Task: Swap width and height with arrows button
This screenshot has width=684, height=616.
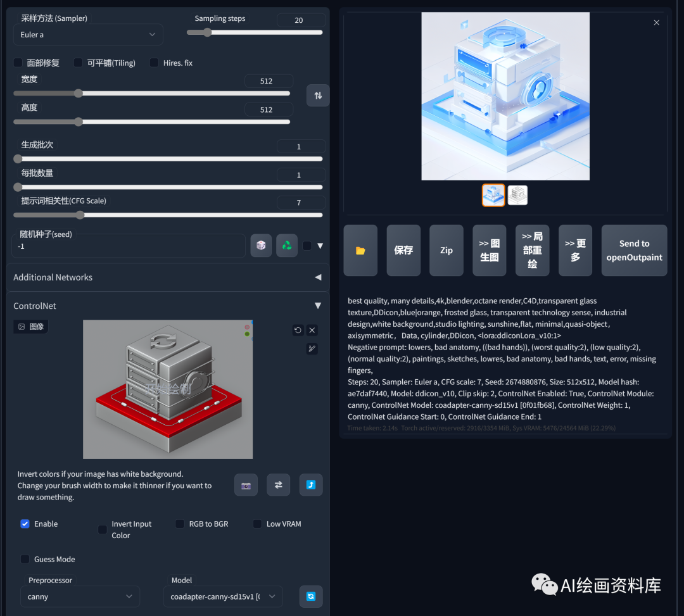Action: 318,96
